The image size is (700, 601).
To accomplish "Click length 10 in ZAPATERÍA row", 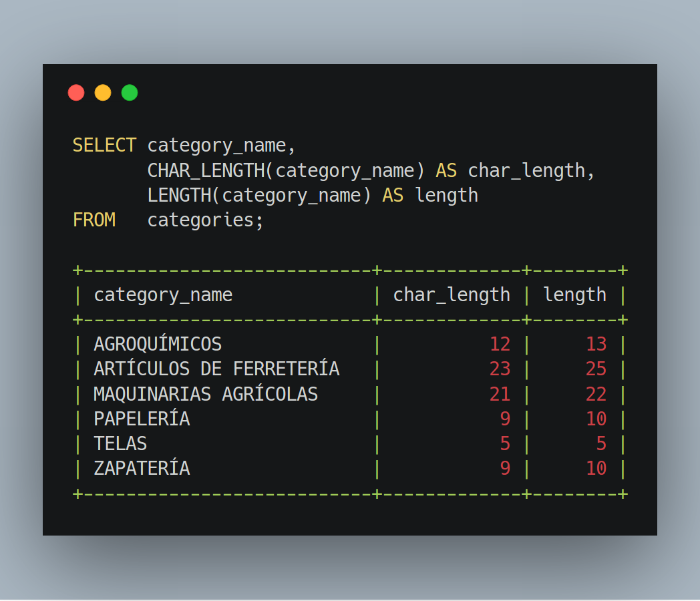I will (x=596, y=468).
